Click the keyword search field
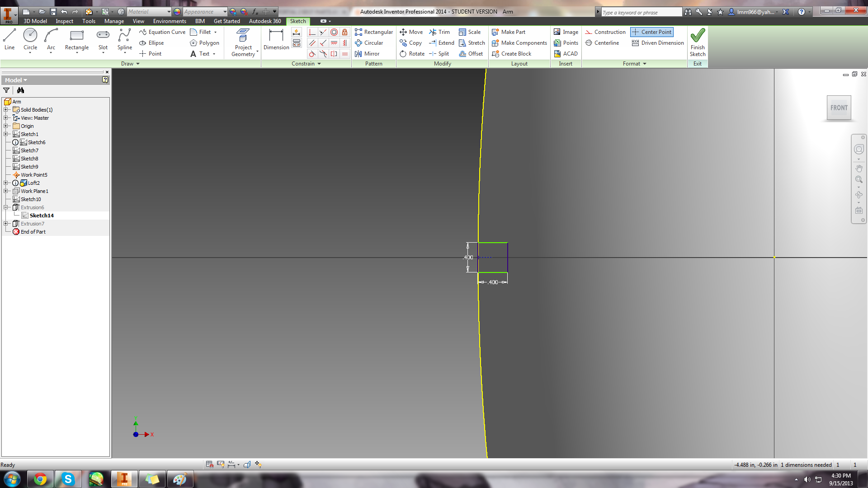This screenshot has height=488, width=868. 641,12
